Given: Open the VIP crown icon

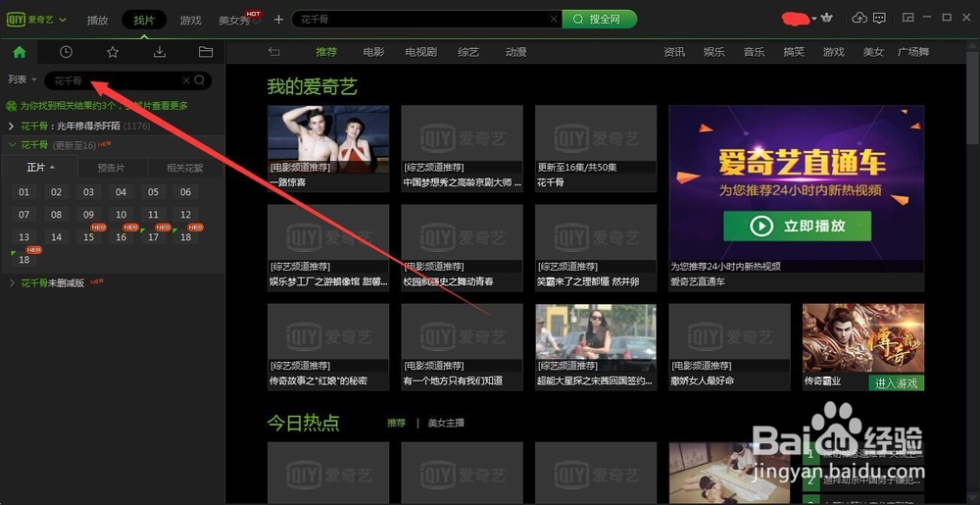Looking at the screenshot, I should (827, 18).
